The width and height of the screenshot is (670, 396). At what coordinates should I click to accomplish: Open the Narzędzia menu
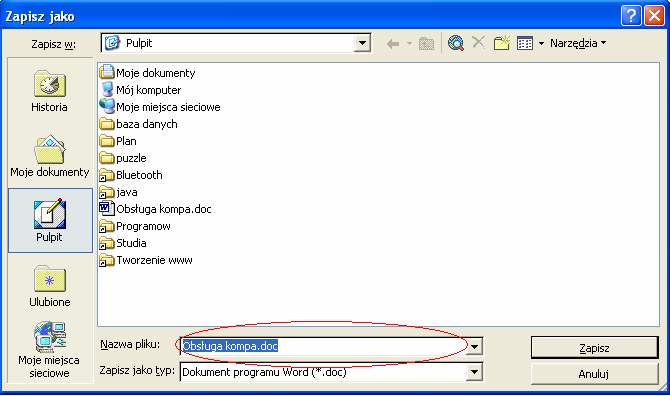[x=578, y=43]
